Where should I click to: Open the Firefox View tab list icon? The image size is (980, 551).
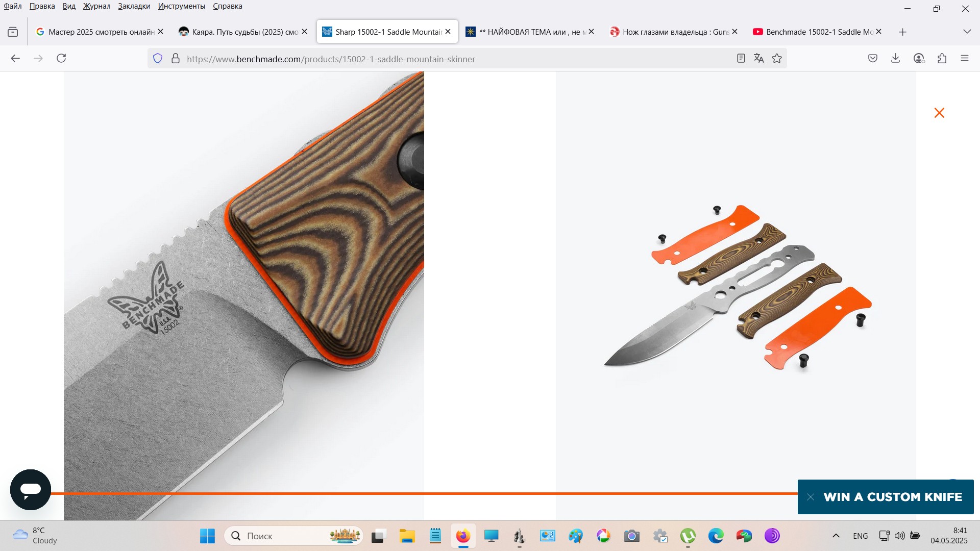13,32
